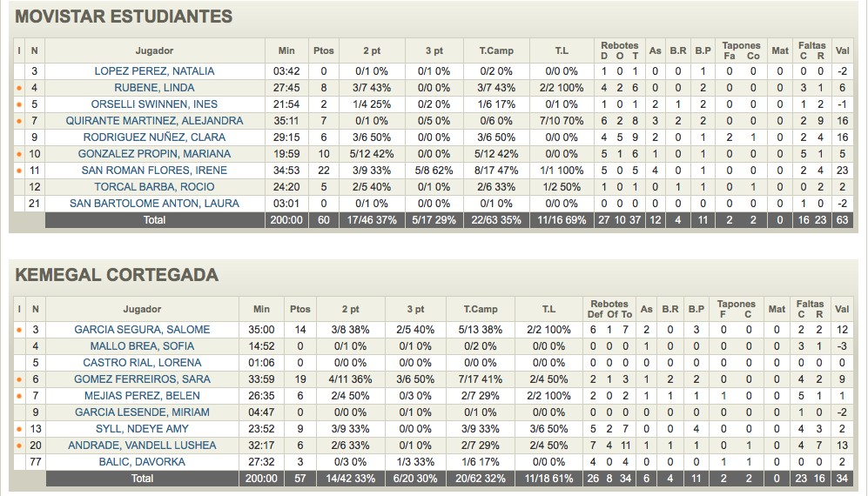This screenshot has height=496, width=868.
Task: Go to Mallo Brea, Sofia's player link
Action: 142,347
